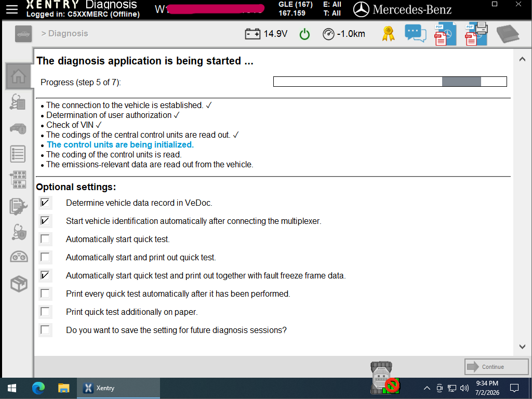
Task: Click the PDF document export icon
Action: point(445,34)
